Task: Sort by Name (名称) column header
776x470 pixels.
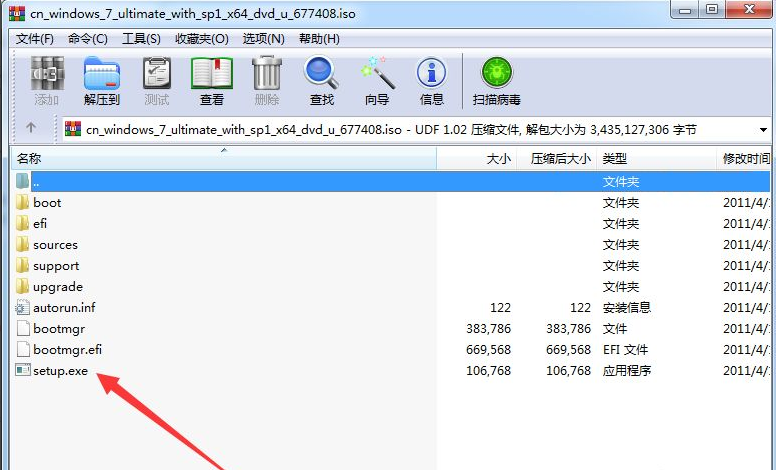Action: [x=224, y=158]
